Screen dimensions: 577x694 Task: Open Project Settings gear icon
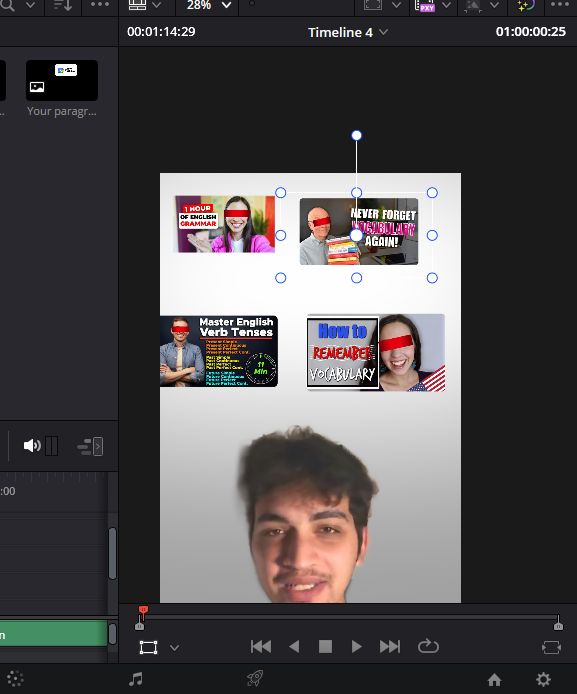click(x=543, y=679)
